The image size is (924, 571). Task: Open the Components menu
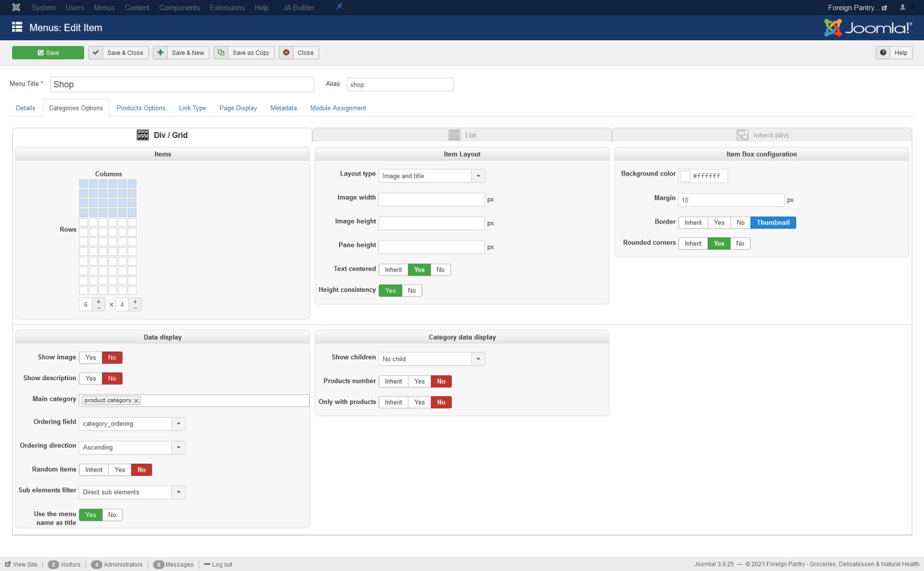179,7
